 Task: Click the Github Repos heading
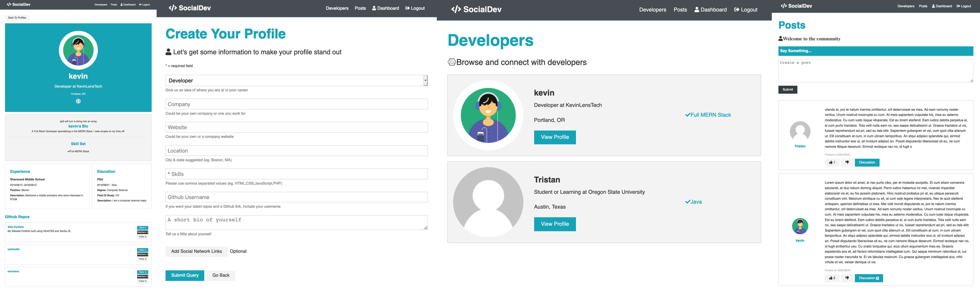click(17, 217)
